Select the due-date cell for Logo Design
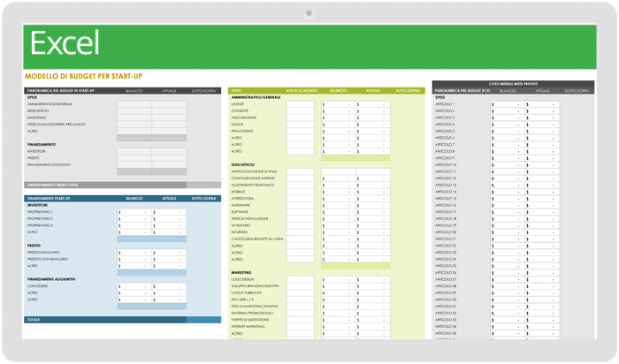This screenshot has width=619, height=364. [301, 279]
